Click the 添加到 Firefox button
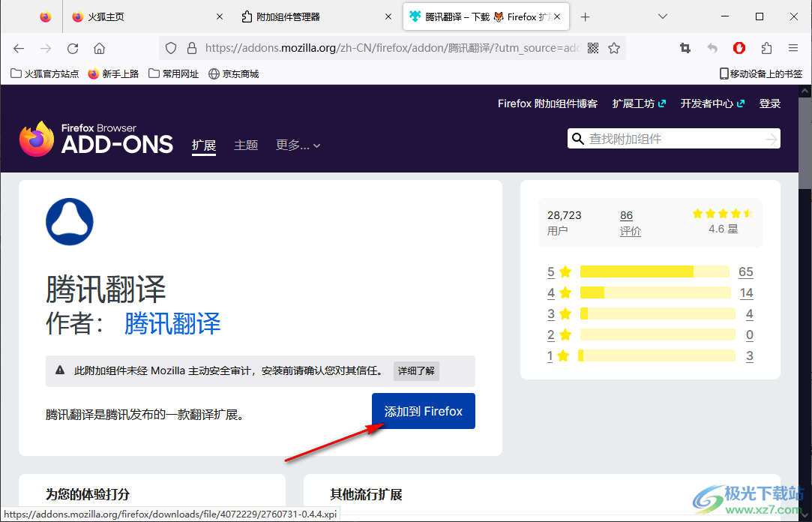This screenshot has width=812, height=522. (423, 411)
